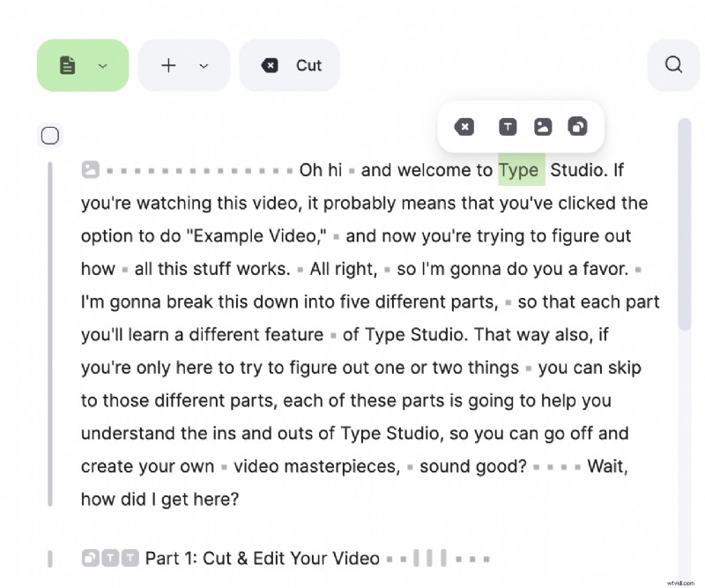Image resolution: width=705 pixels, height=588 pixels.
Task: Click the overlay/shapes icon in the floating toolbar
Action: tap(578, 127)
